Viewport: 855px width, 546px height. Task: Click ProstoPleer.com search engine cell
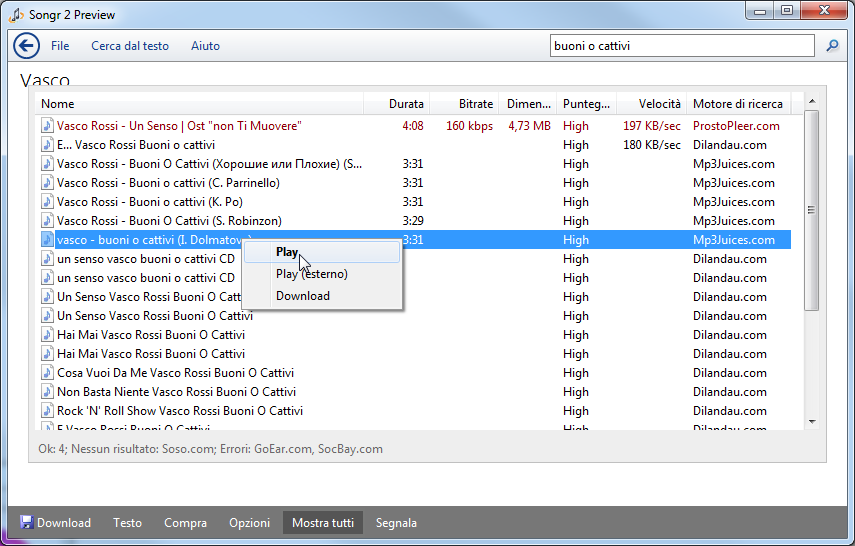(x=736, y=125)
